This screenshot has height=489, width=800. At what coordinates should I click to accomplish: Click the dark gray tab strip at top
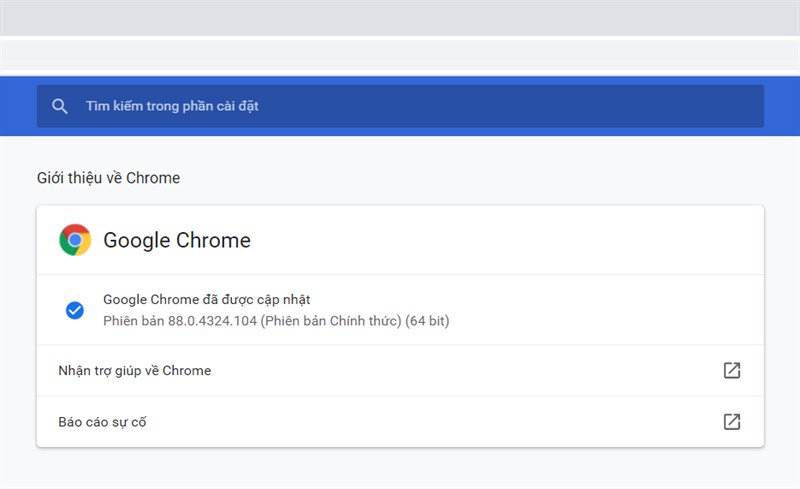(x=400, y=18)
